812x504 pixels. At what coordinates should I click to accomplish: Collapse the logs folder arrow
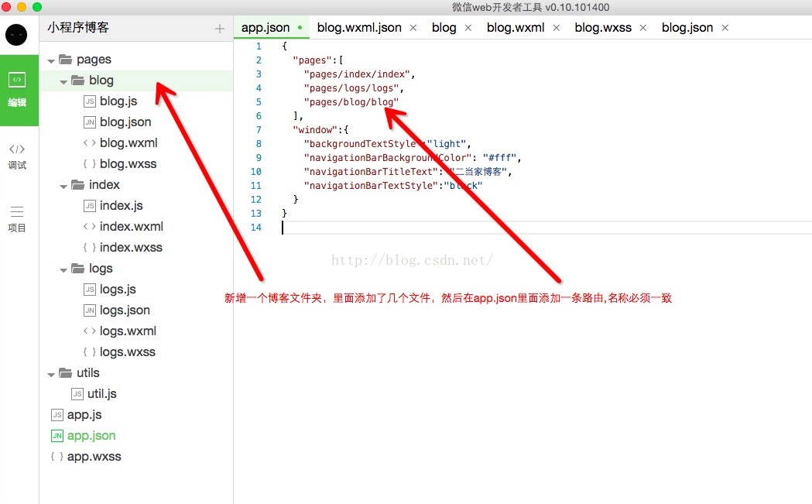click(63, 269)
